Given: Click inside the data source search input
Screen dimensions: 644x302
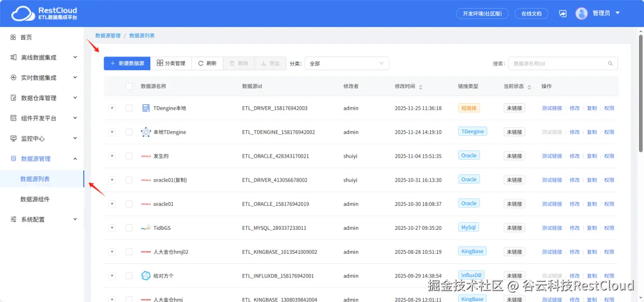Looking at the screenshot, I should (x=559, y=63).
